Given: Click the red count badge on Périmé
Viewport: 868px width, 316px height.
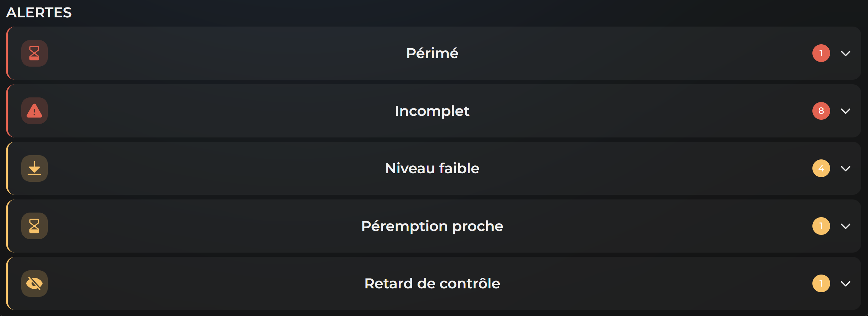Looking at the screenshot, I should tap(821, 53).
